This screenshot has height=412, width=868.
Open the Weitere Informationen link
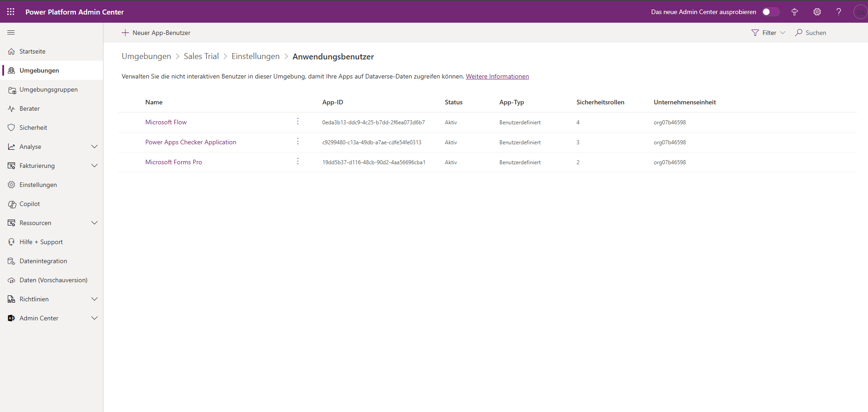pyautogui.click(x=497, y=76)
